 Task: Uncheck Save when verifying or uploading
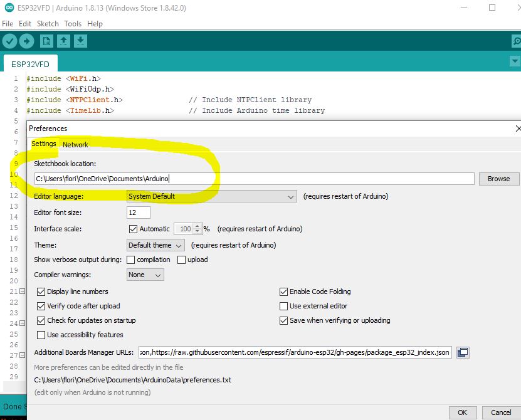coord(283,321)
